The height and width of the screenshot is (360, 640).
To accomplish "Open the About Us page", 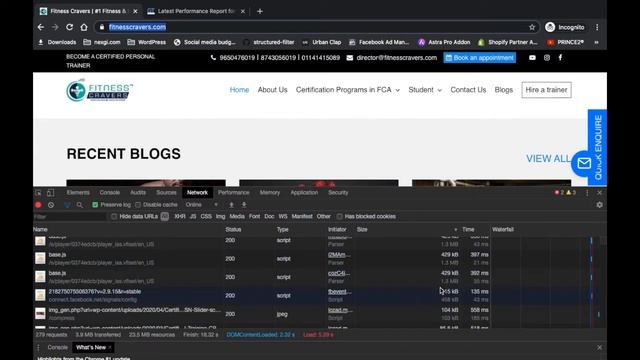I will coord(273,90).
